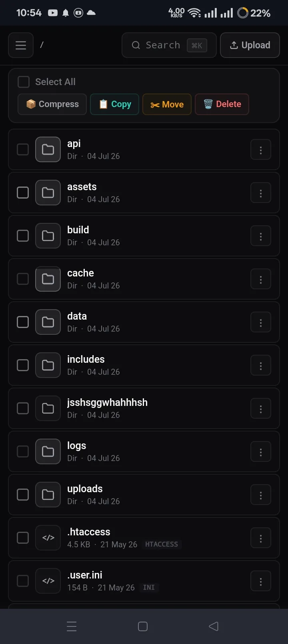Focus the Search input field

169,45
